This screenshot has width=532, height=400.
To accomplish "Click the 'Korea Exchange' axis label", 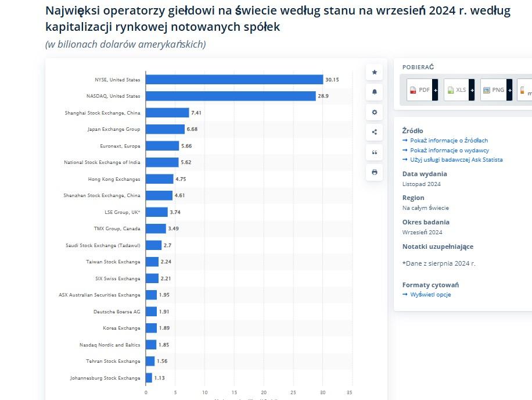I will 121,328.
